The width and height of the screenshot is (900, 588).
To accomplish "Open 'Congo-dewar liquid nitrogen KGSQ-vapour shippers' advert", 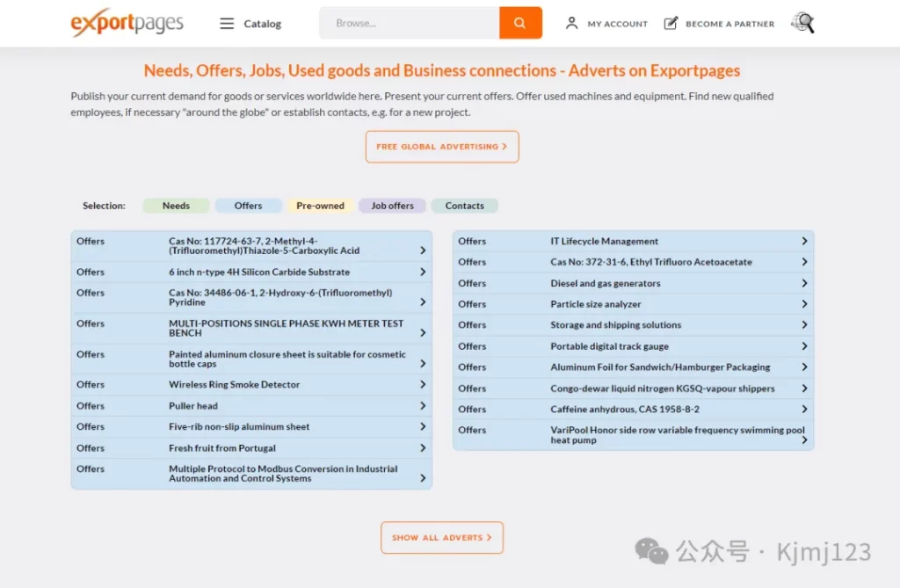I will (663, 388).
